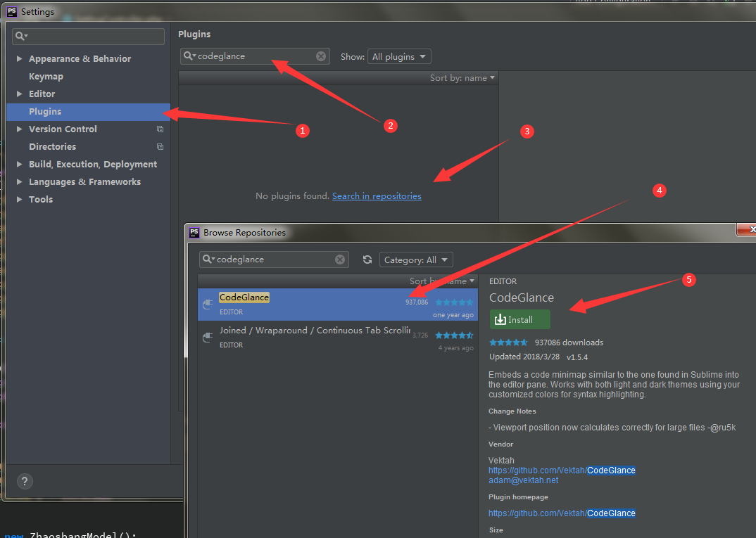Viewport: 756px width, 538px height.
Task: Clear the Browse Repositories search text
Action: tap(340, 260)
